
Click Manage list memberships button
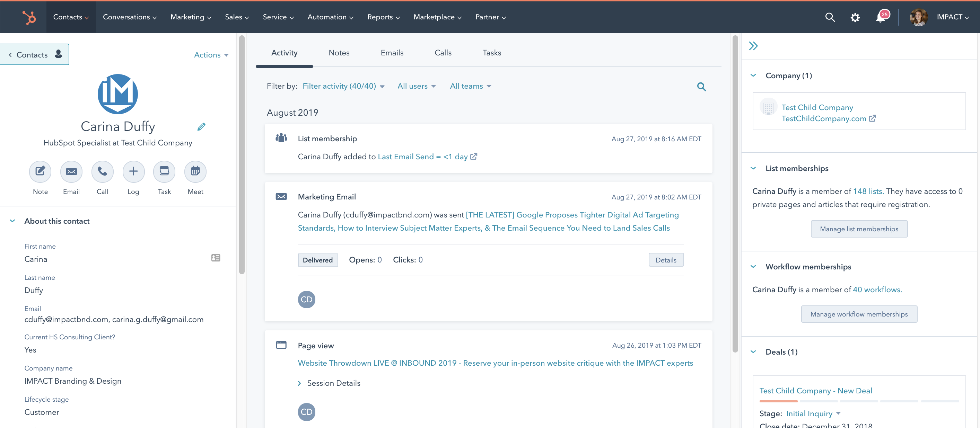click(x=859, y=229)
